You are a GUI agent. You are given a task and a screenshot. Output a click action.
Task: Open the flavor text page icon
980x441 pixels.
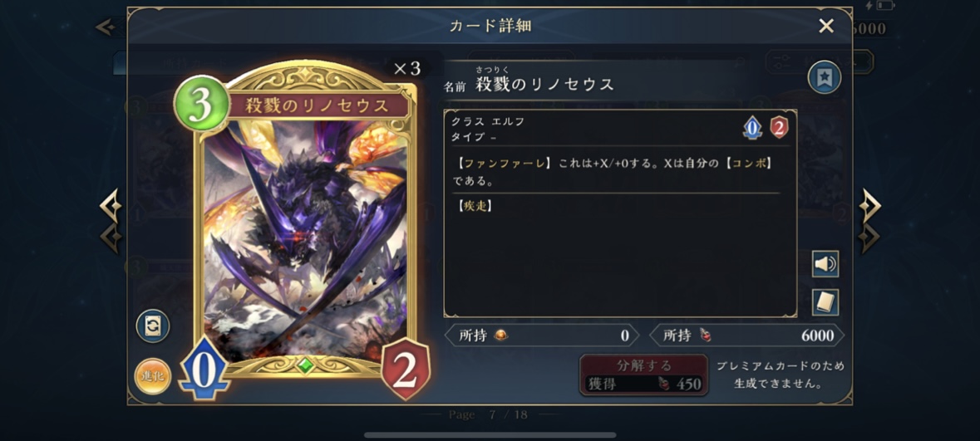tap(825, 302)
